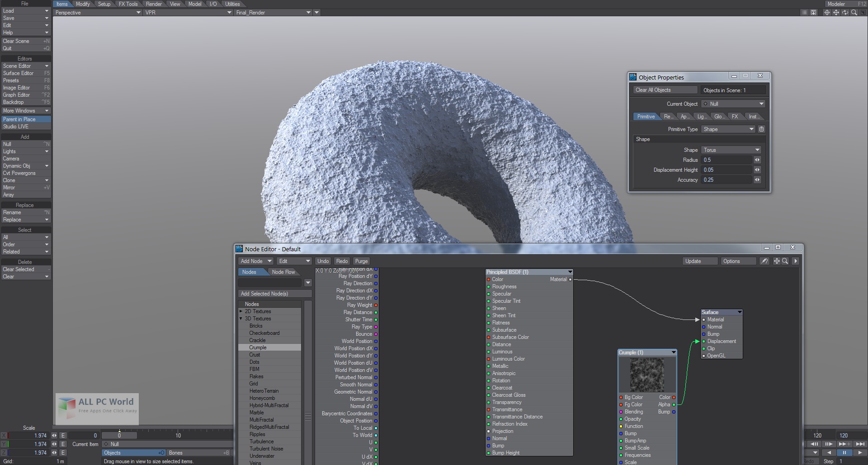The height and width of the screenshot is (465, 868).
Task: Open the Node Editor Edit dropdown
Action: pos(294,261)
